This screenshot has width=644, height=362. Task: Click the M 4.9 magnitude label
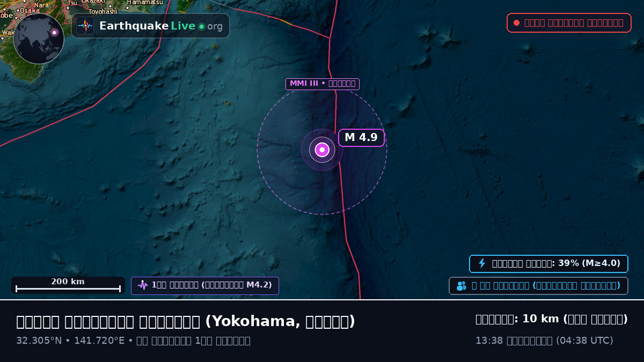(x=361, y=138)
